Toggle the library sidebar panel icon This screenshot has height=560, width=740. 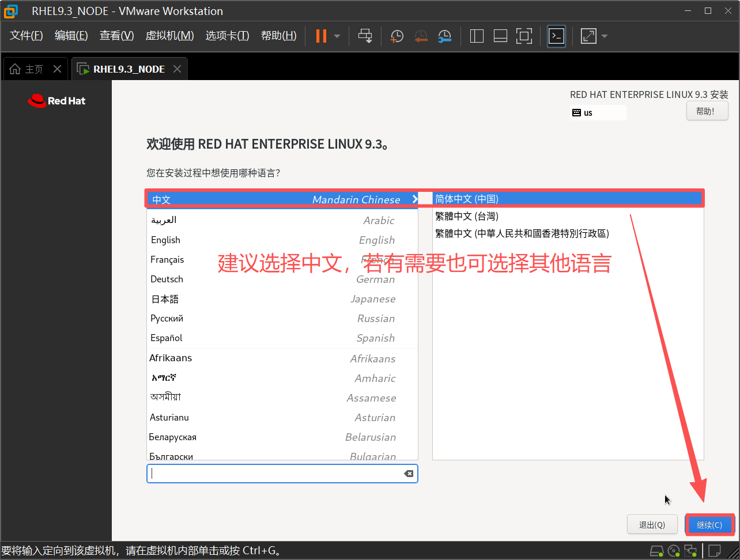tap(477, 36)
